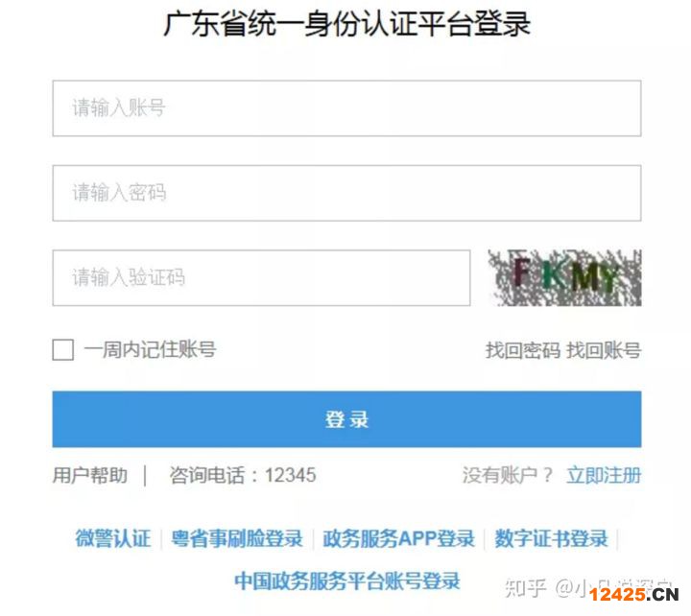Screen dimensions: 691x616
Task: Select the 请输入验证码 captcha input
Action: (261, 277)
